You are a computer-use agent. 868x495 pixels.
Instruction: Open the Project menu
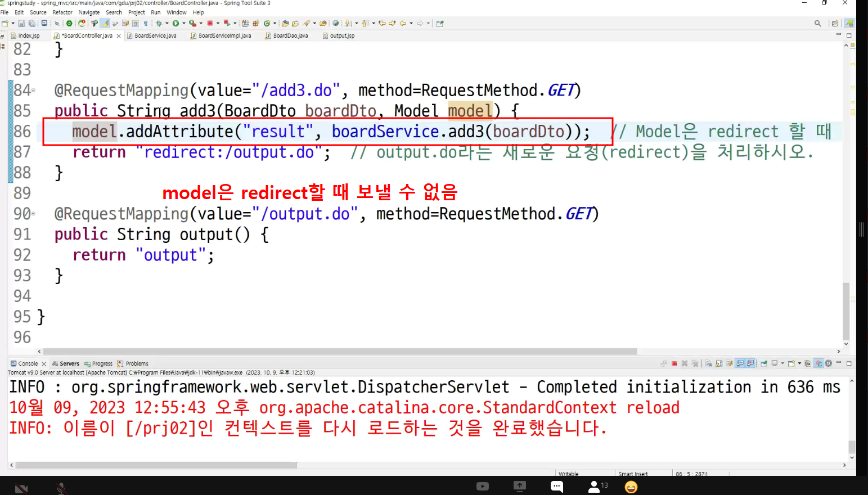[x=137, y=12]
